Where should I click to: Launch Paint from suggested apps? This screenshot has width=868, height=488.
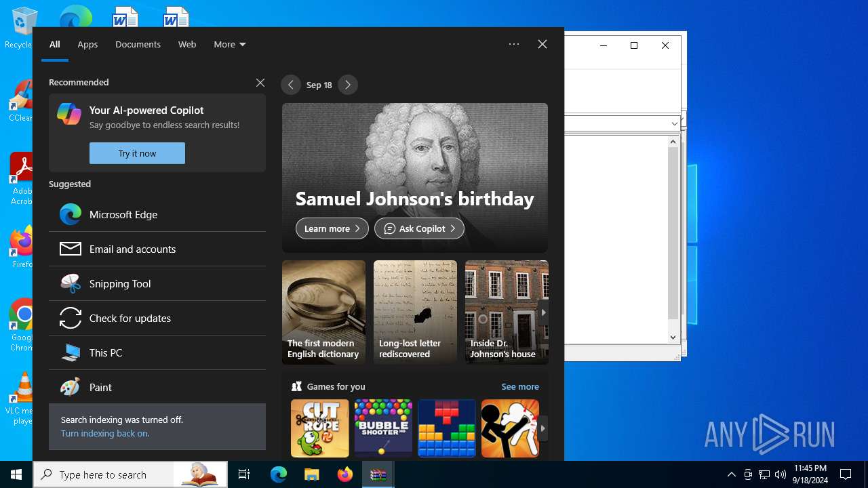(x=157, y=387)
